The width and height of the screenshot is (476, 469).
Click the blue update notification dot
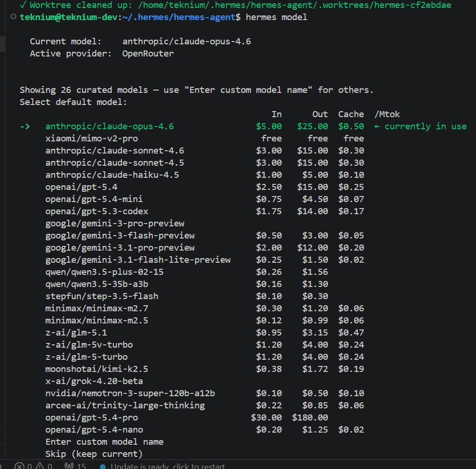[102, 466]
